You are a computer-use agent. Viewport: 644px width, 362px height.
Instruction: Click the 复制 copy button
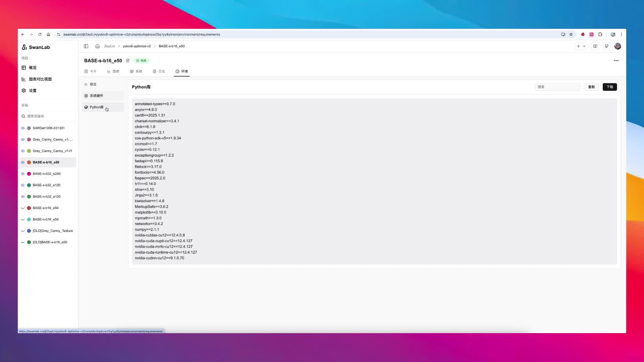(x=591, y=87)
